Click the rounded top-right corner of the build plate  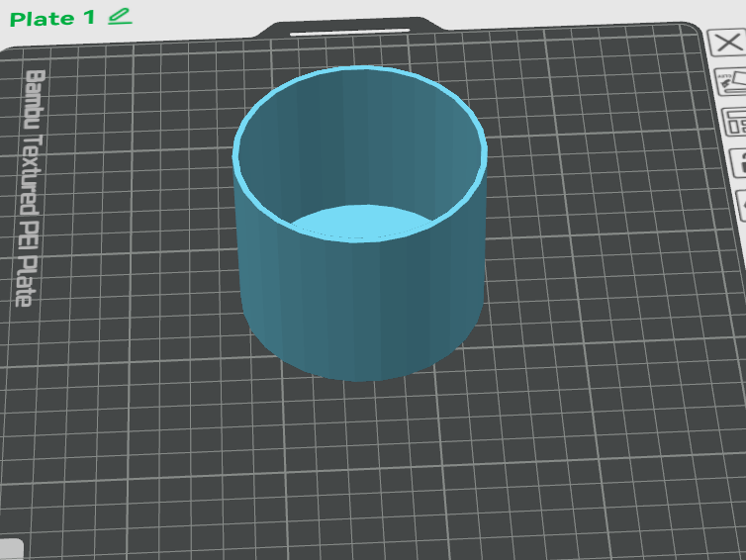tap(693, 30)
